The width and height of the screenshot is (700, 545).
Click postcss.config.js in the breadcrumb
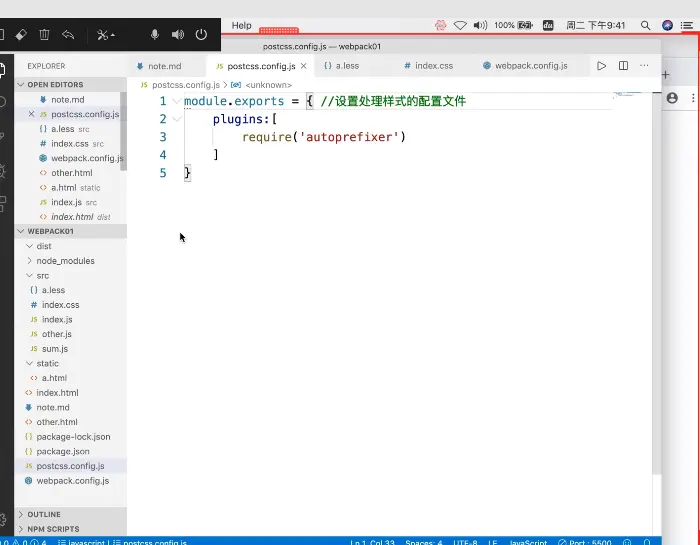coord(186,85)
